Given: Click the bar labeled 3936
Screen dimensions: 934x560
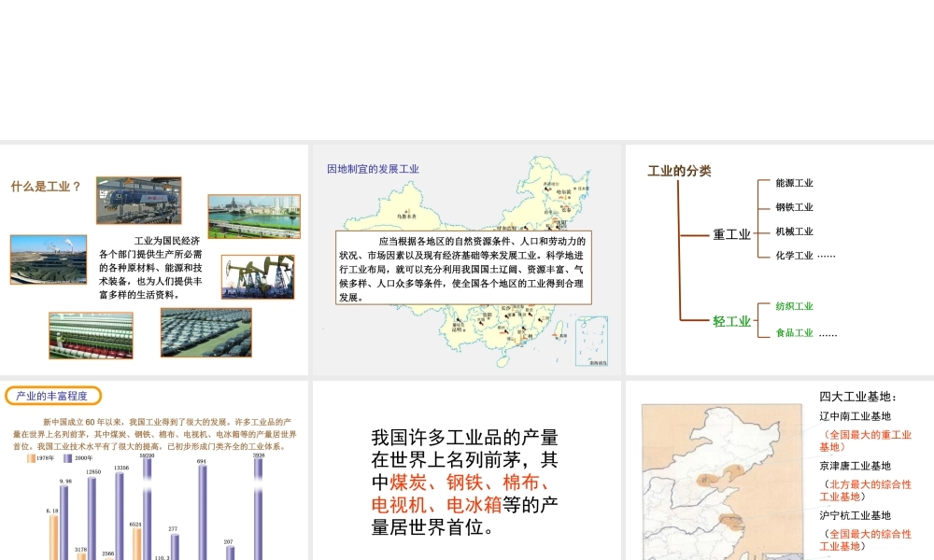Looking at the screenshot, I should 258,509.
